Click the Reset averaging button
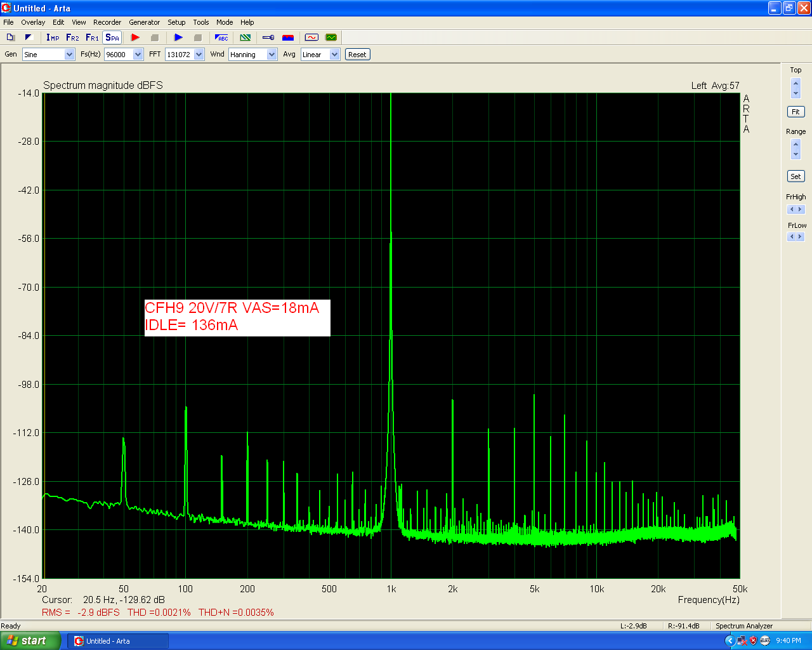Viewport: 812px width, 650px height. [357, 55]
